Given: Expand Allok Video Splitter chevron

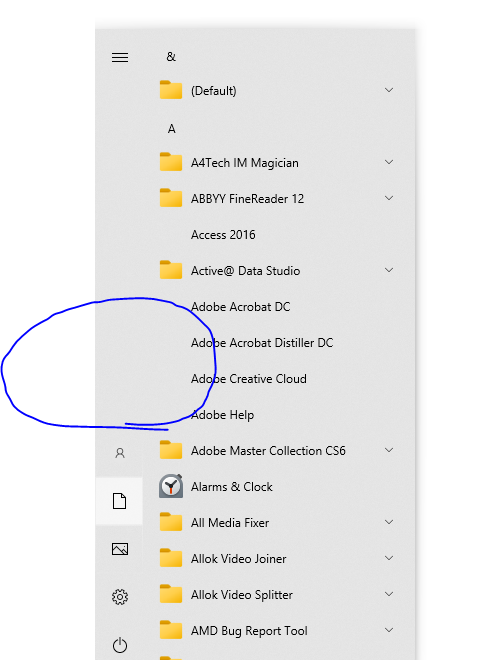Looking at the screenshot, I should (389, 594).
